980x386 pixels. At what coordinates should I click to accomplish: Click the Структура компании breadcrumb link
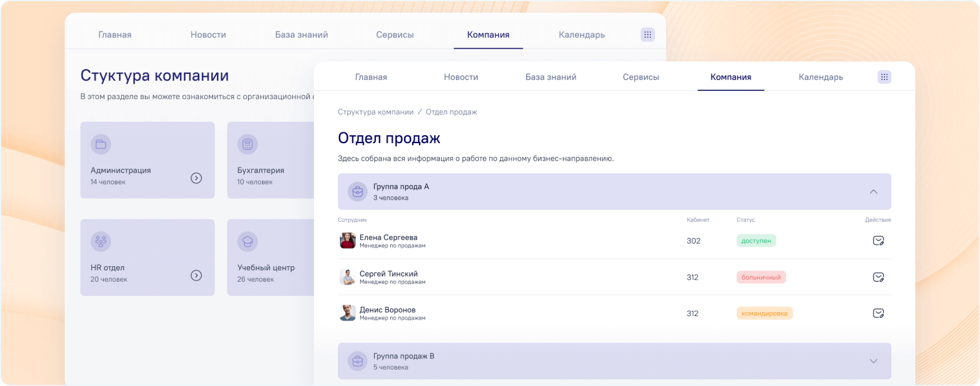click(x=375, y=112)
